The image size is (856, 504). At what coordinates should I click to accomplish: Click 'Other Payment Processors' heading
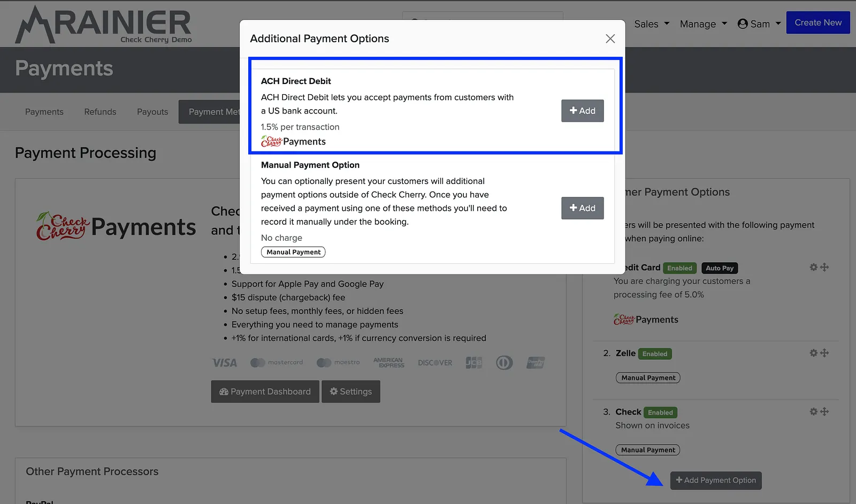point(92,471)
